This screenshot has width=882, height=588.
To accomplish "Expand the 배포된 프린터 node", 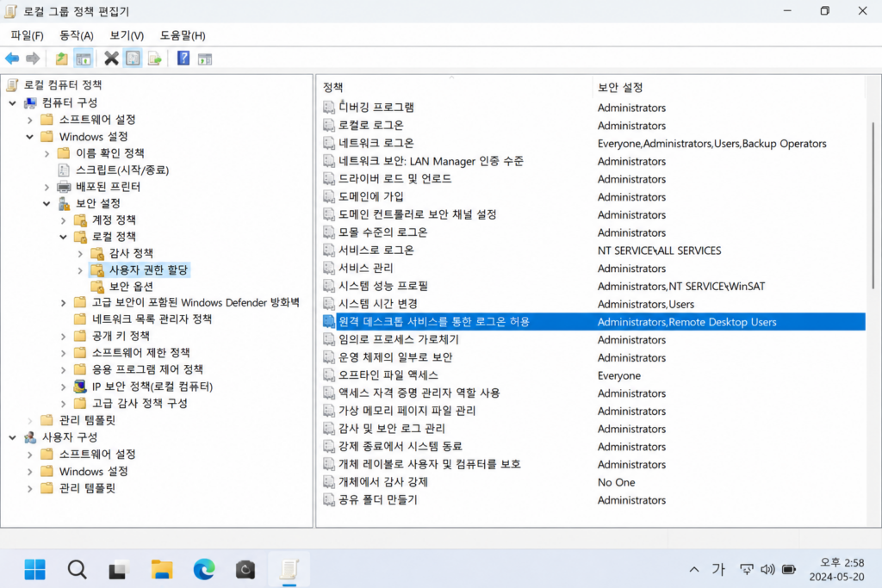I will click(x=47, y=187).
